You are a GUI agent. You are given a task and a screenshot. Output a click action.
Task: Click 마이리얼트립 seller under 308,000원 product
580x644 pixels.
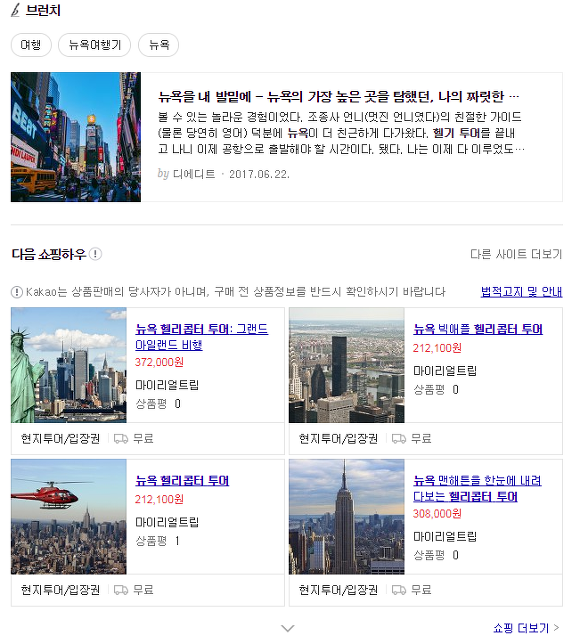(445, 536)
